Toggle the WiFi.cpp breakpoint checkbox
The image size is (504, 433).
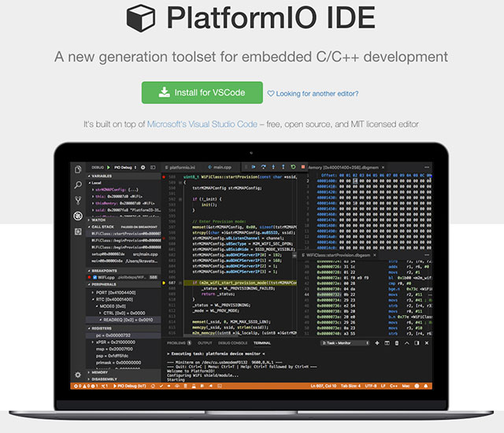click(x=94, y=278)
